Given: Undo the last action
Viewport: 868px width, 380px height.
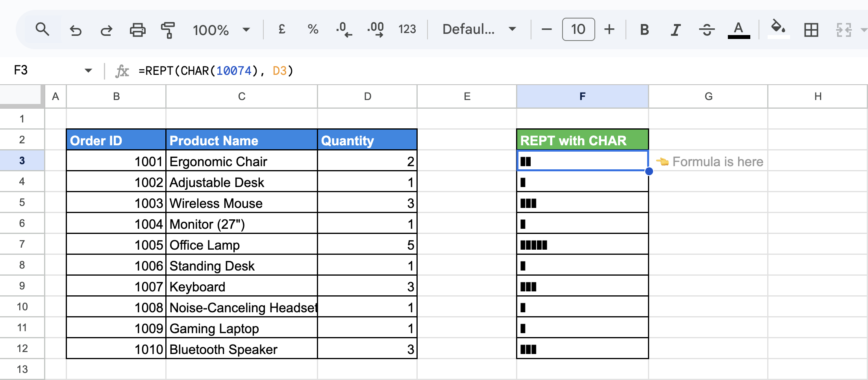Looking at the screenshot, I should [x=76, y=30].
